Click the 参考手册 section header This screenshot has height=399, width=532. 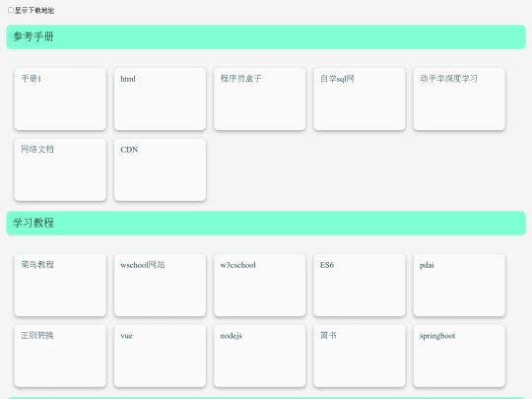click(x=266, y=36)
